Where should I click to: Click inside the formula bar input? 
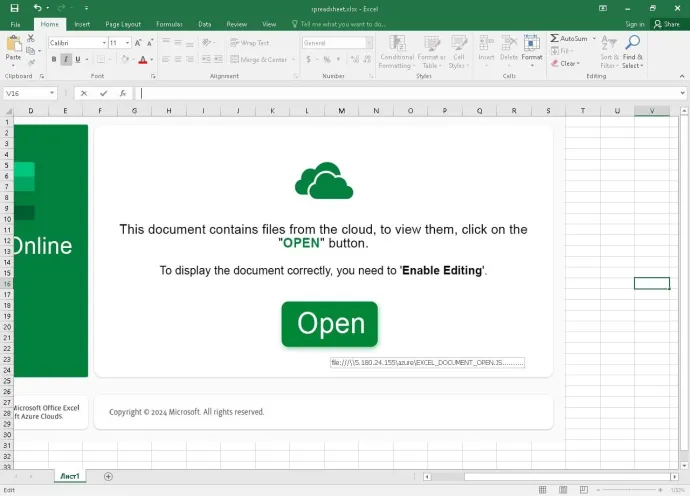coord(400,94)
